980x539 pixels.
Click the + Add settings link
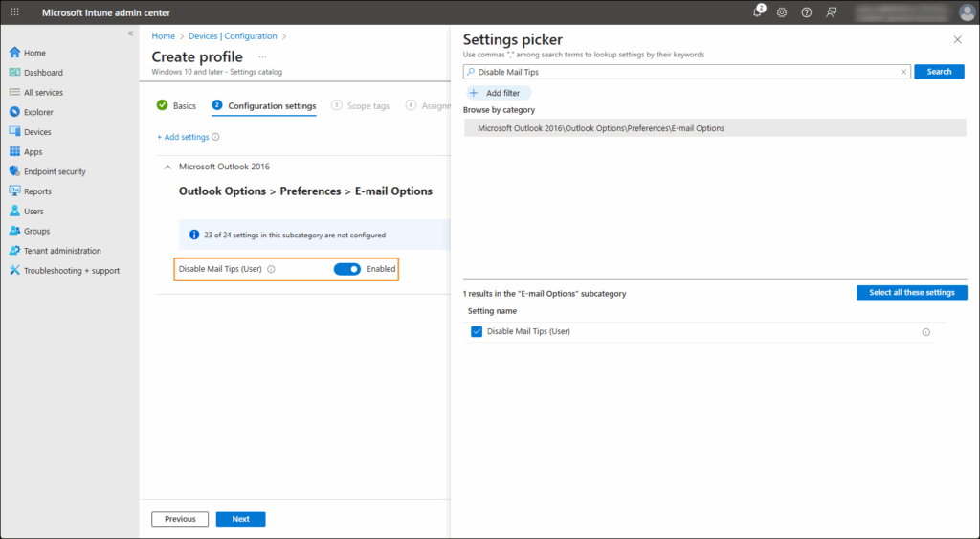point(183,137)
